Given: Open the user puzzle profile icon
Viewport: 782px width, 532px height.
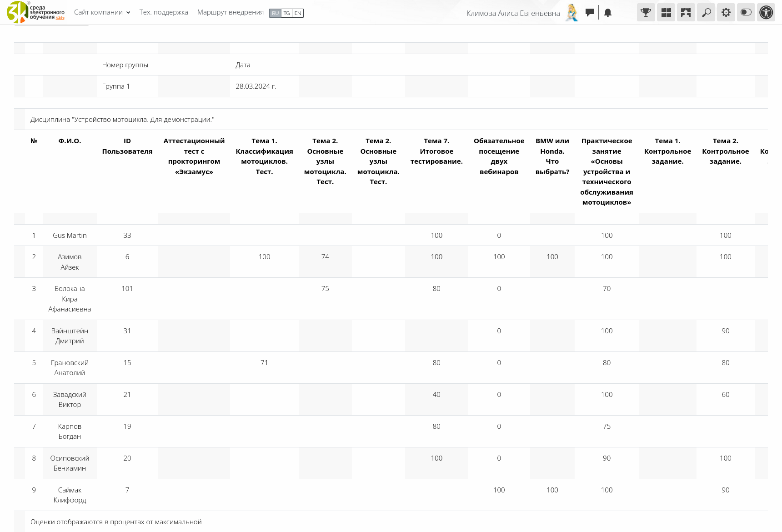Looking at the screenshot, I should click(686, 12).
